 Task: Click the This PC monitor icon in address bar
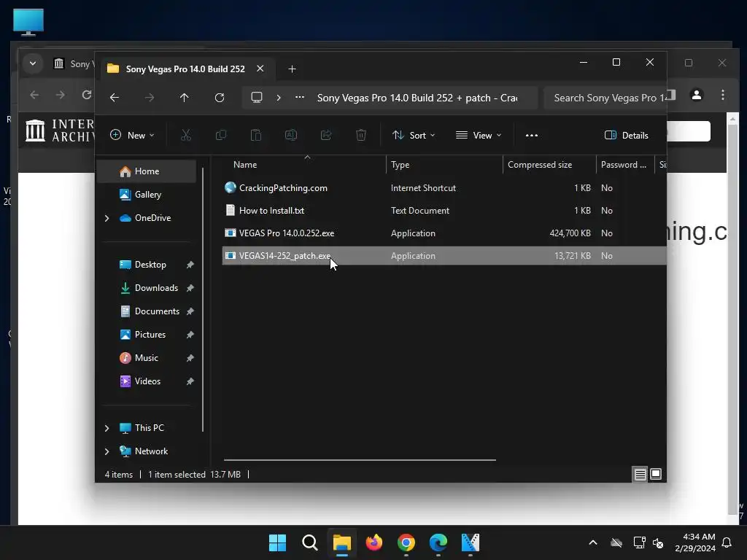[x=257, y=98]
